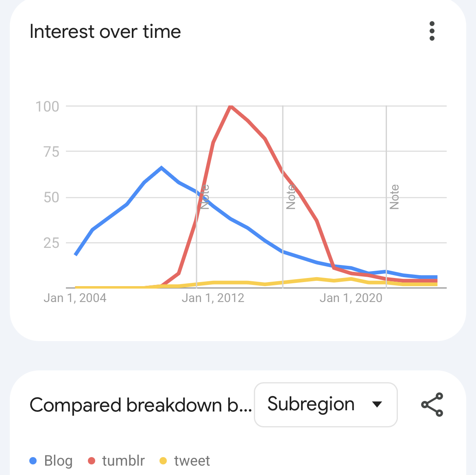Click the leftmost Note marker on the chart
The width and height of the screenshot is (476, 475).
(x=205, y=197)
